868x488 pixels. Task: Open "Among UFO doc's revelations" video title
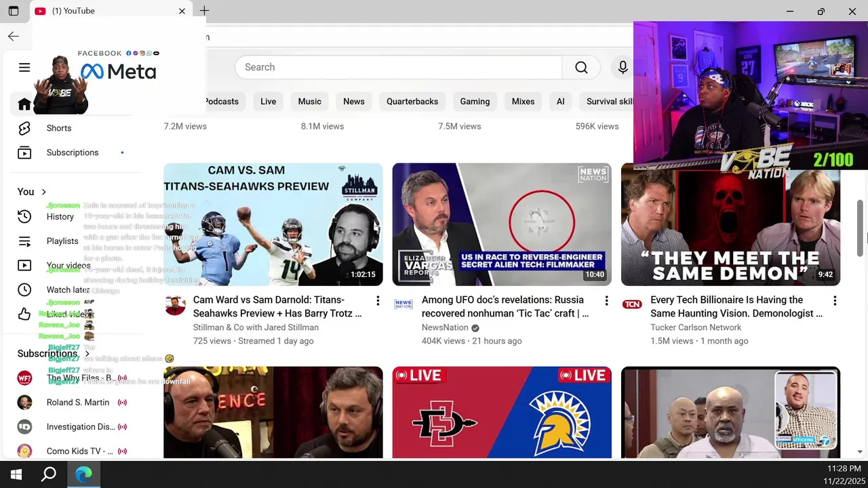click(x=505, y=306)
